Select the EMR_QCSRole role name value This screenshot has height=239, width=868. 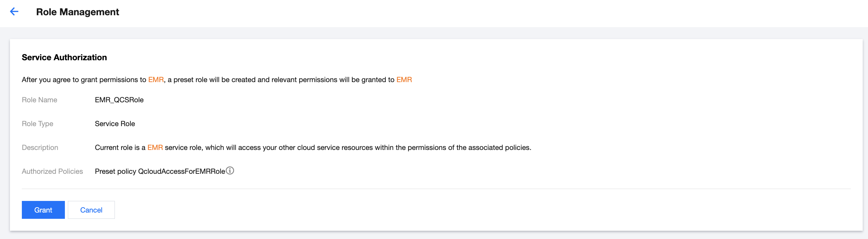[119, 100]
